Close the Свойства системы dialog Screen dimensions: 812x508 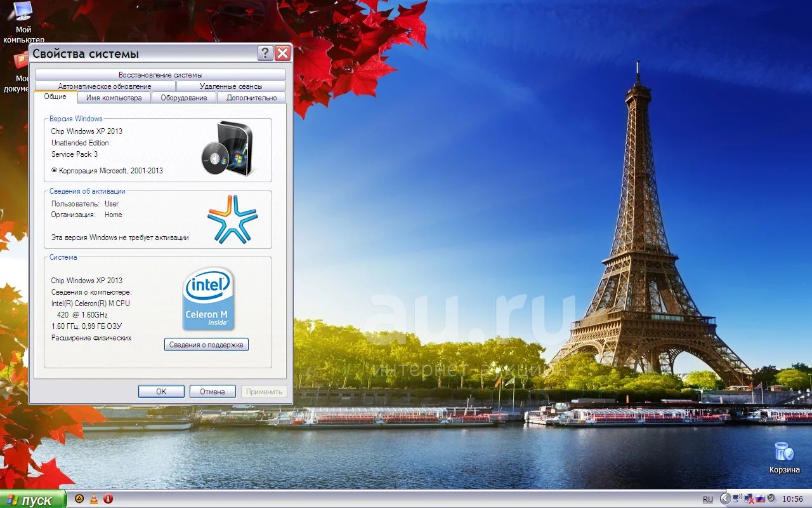point(282,53)
